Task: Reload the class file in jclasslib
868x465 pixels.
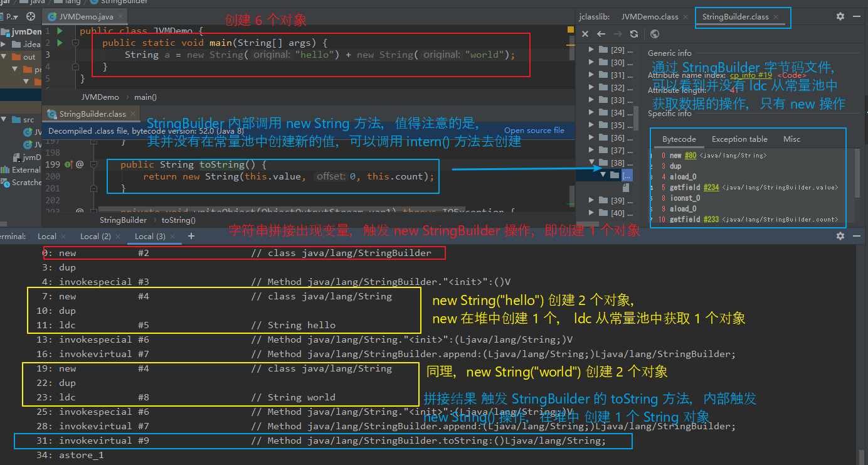Action: (634, 34)
